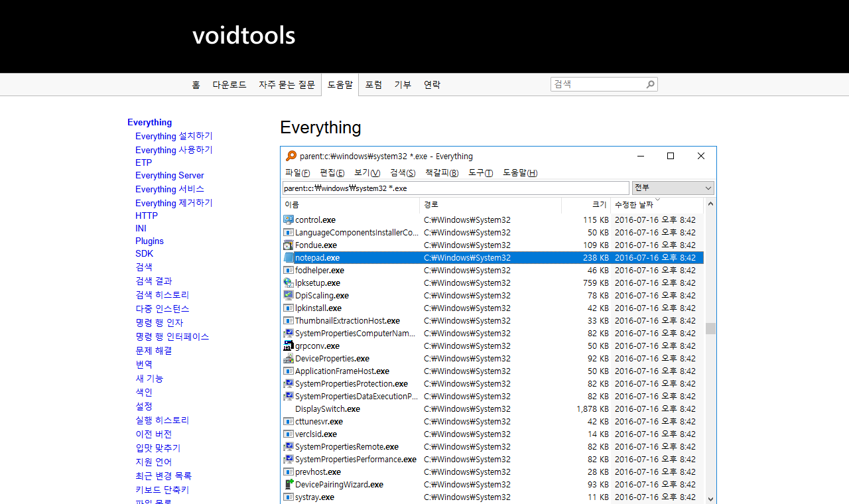The image size is (849, 504).
Task: Open the Plugins sidebar link
Action: click(149, 241)
